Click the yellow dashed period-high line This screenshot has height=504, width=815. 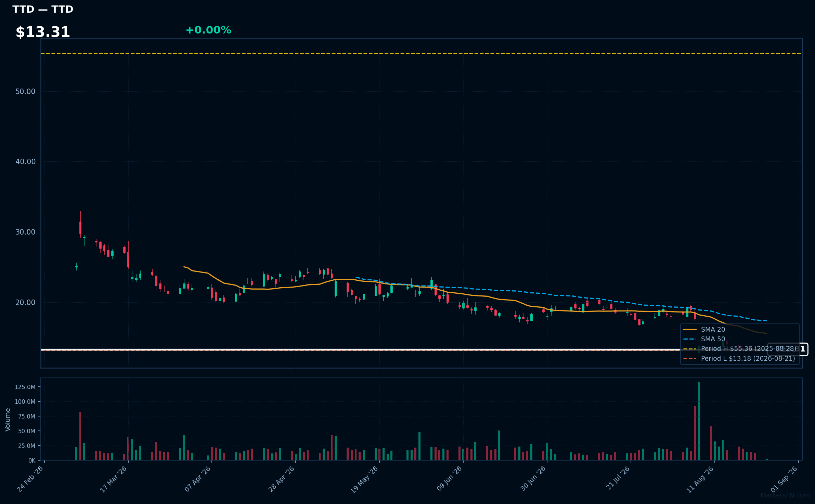[x=422, y=53]
